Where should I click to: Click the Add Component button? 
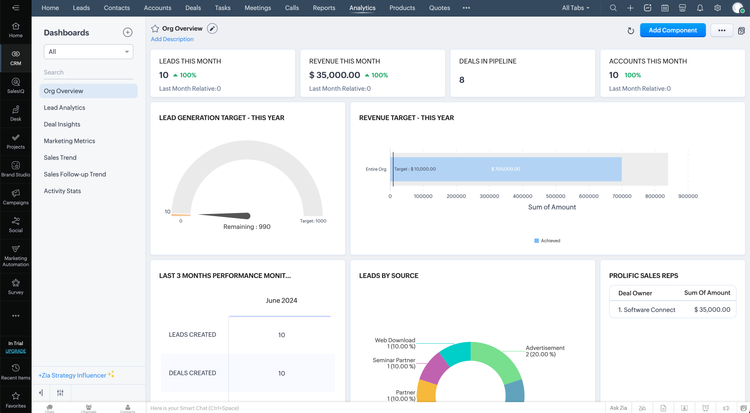[673, 31]
